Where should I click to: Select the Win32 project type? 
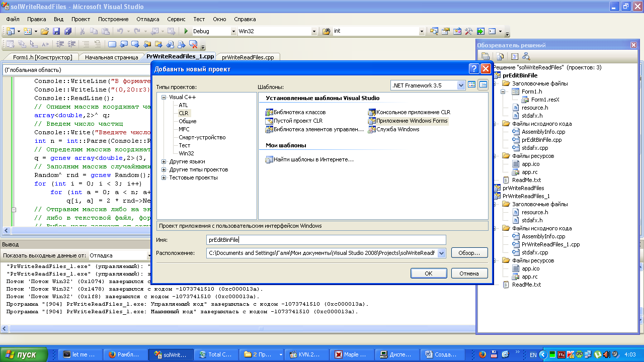[x=186, y=153]
